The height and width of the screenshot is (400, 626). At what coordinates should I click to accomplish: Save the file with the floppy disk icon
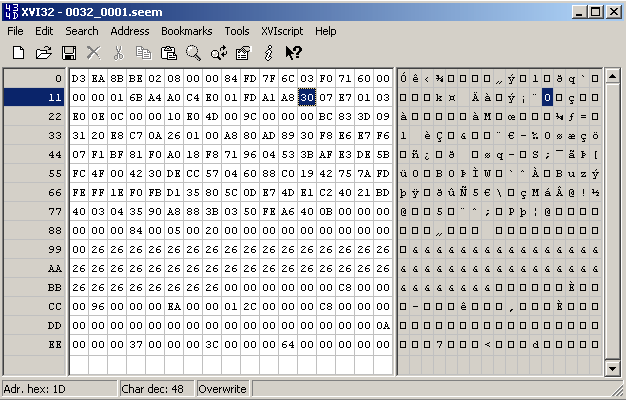pyautogui.click(x=69, y=52)
